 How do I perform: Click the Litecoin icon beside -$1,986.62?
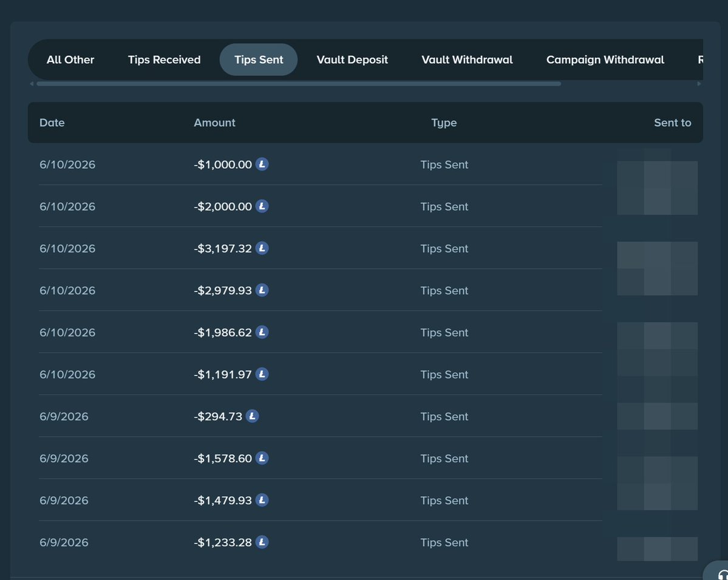click(262, 332)
